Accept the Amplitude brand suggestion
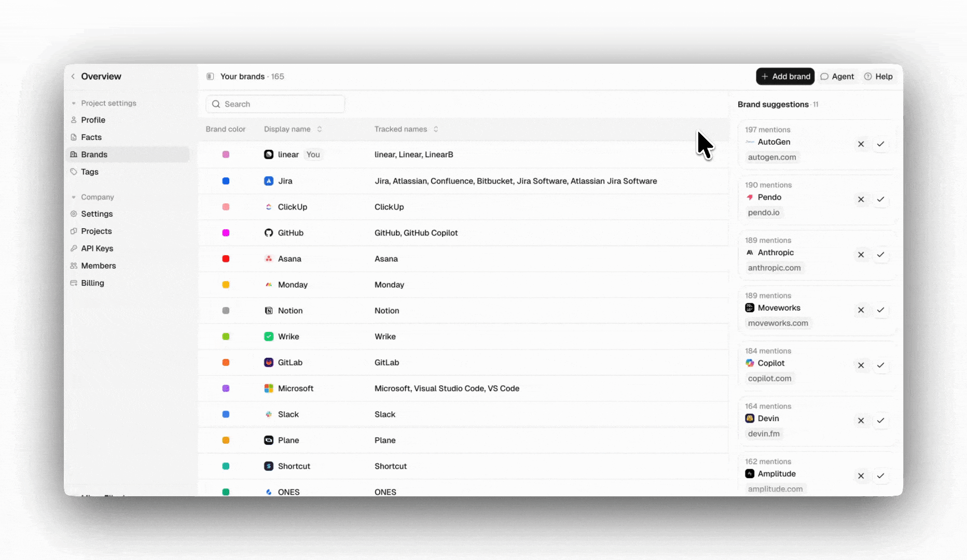The width and height of the screenshot is (967, 560). [x=880, y=476]
